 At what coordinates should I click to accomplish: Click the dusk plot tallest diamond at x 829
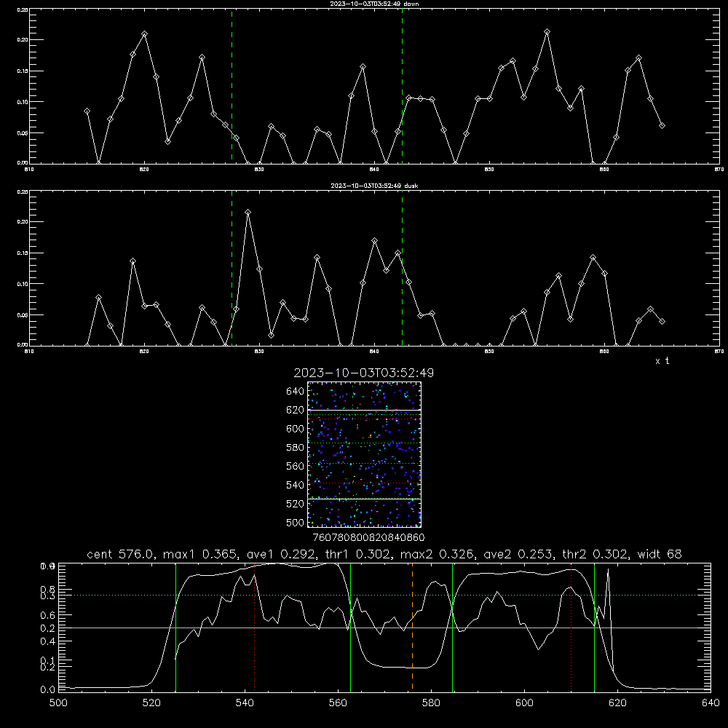[x=248, y=212]
